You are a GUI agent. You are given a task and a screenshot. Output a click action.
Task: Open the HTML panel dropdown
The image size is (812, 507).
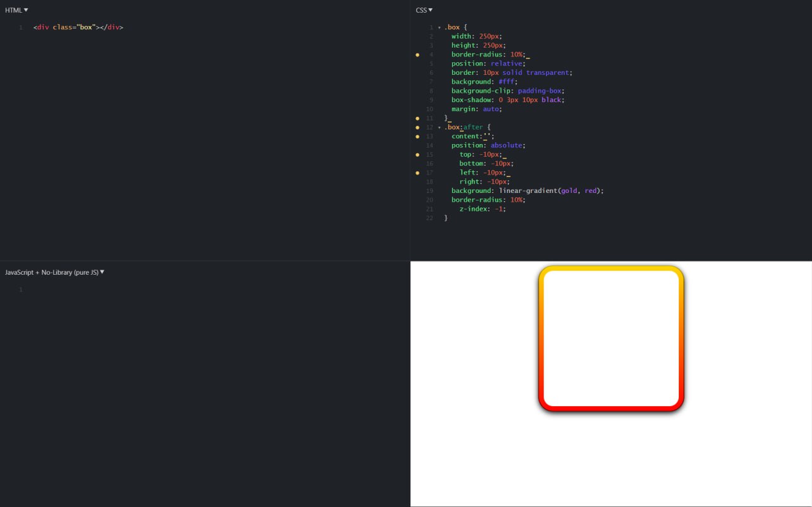[x=16, y=10]
